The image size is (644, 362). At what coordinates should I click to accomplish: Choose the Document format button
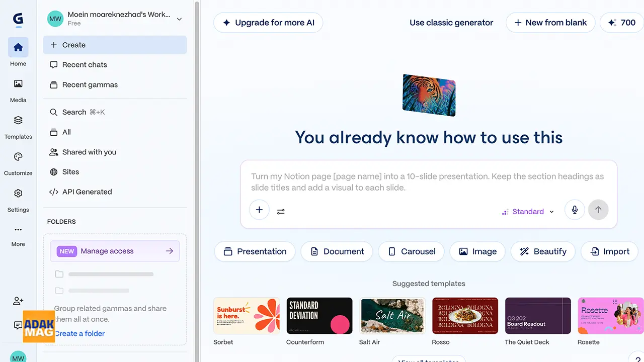[x=337, y=251]
